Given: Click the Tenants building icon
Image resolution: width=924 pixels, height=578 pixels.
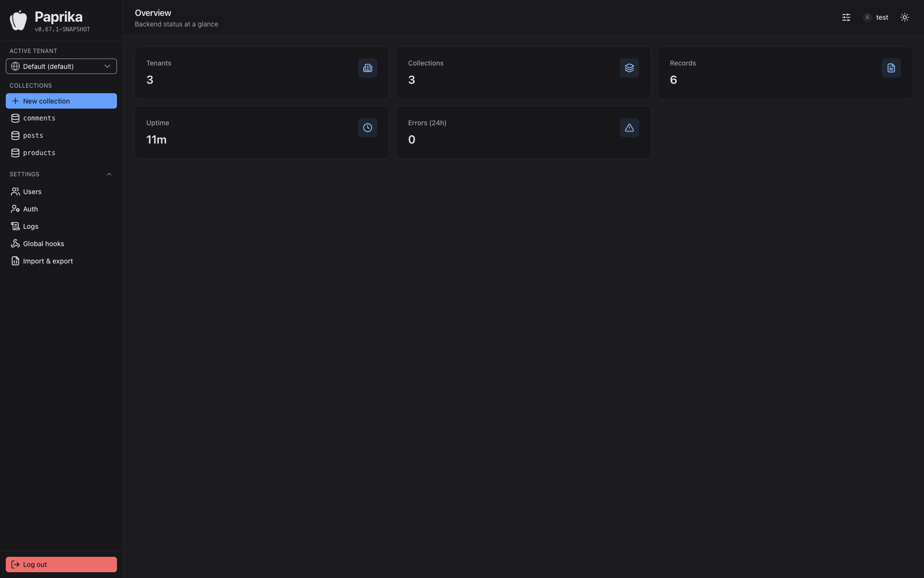Looking at the screenshot, I should click(368, 68).
